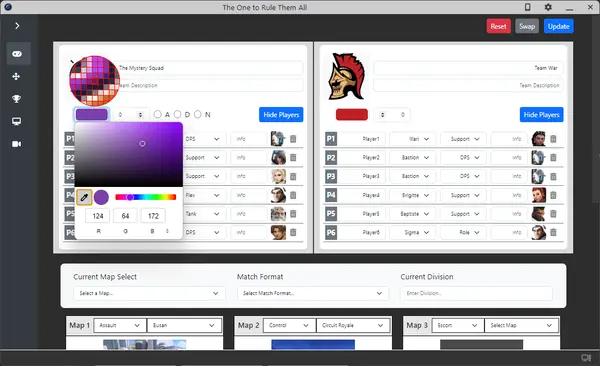The image size is (600, 366).
Task: Delete left team P5 with trash icon
Action: point(293,214)
